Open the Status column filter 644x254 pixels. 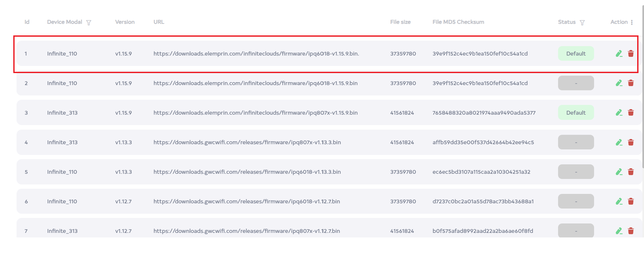[x=582, y=22]
